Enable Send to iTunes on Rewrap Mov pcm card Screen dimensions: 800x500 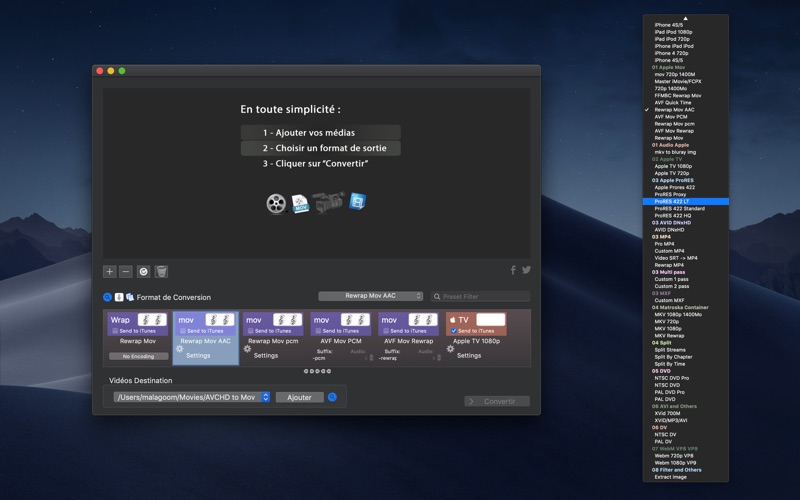pyautogui.click(x=251, y=331)
